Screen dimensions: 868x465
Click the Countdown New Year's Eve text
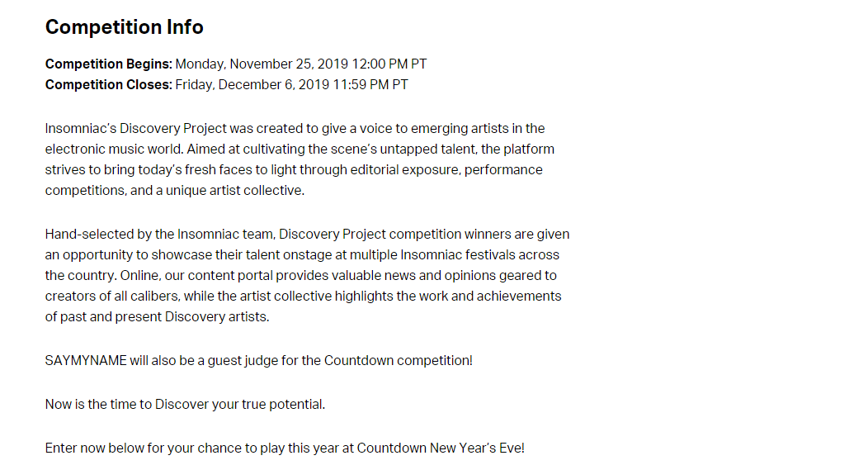(x=441, y=448)
